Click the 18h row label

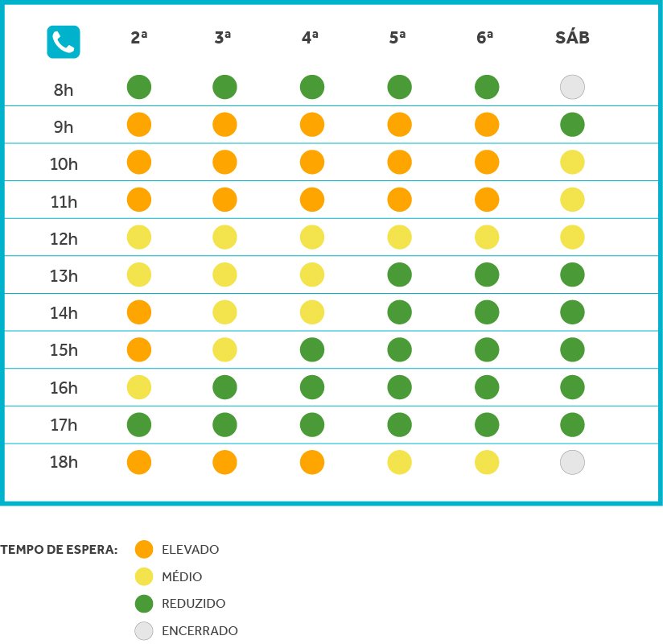point(64,462)
